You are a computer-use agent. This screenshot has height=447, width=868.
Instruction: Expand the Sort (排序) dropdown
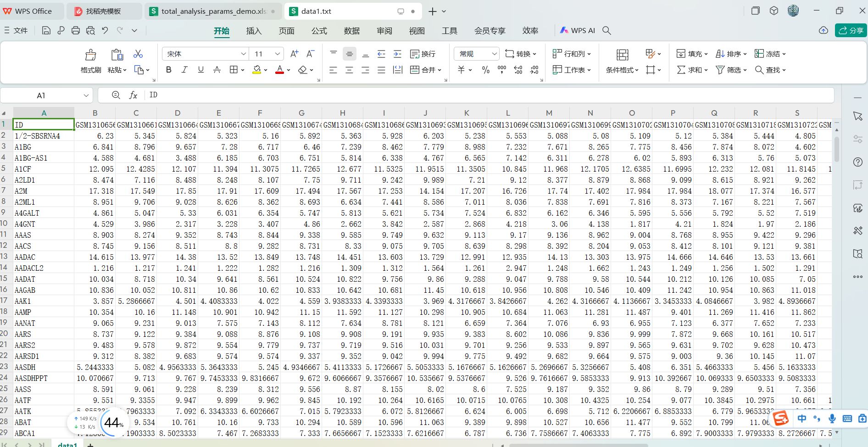745,54
